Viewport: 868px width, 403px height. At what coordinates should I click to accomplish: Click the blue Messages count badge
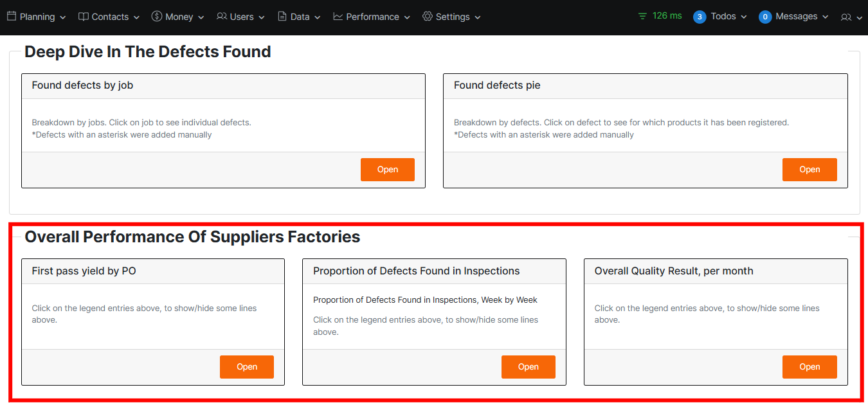tap(765, 17)
